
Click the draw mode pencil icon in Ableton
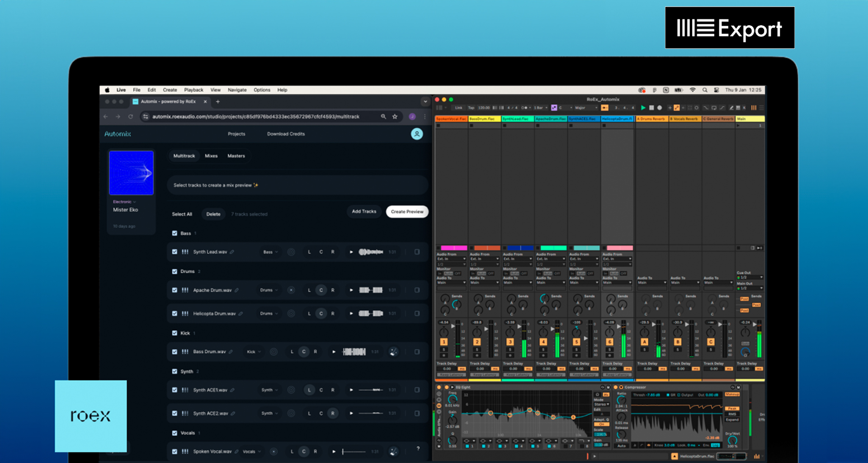[x=731, y=108]
